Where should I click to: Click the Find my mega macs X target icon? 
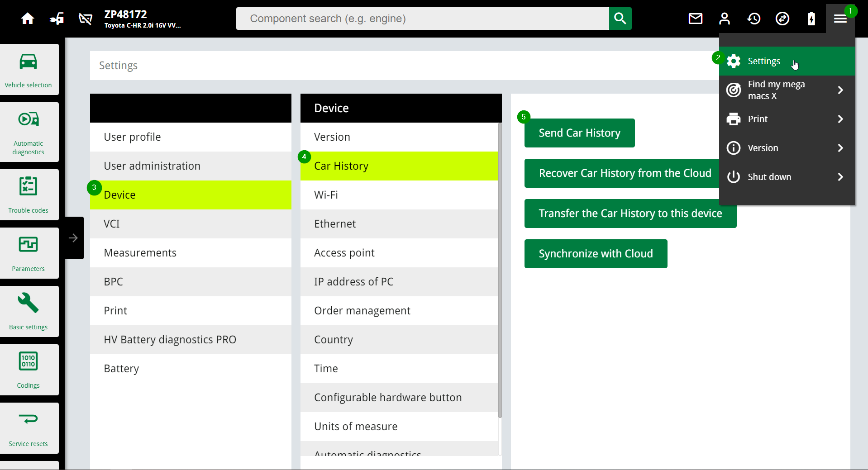click(734, 90)
